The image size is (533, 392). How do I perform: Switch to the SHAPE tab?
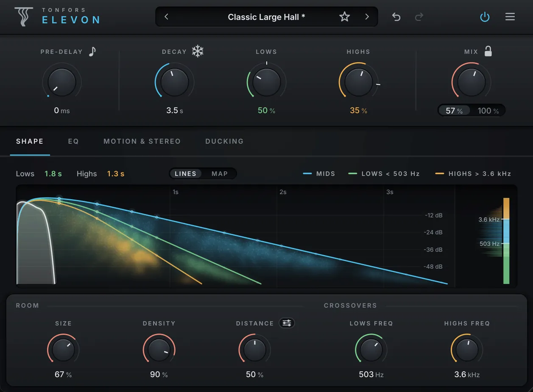point(30,141)
